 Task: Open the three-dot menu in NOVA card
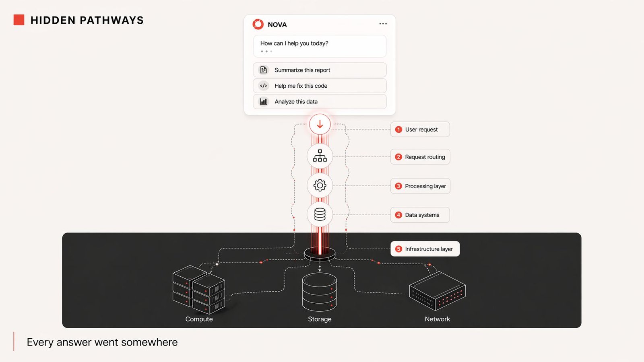[x=383, y=24]
